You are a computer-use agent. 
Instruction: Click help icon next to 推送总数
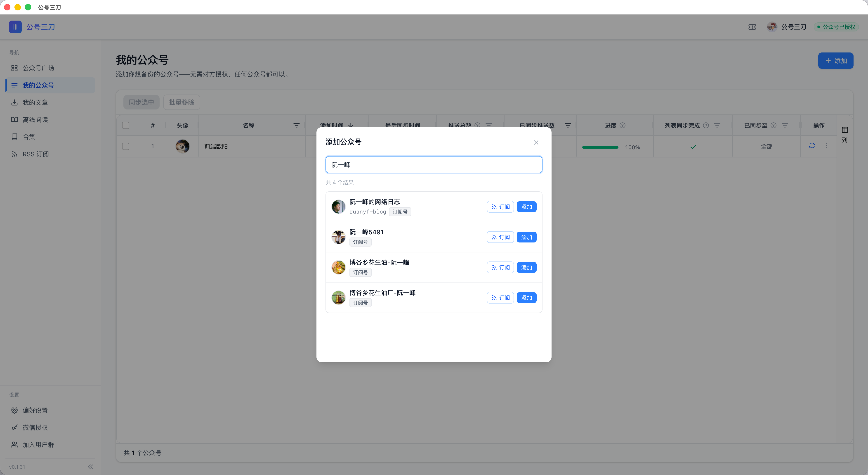click(x=477, y=125)
